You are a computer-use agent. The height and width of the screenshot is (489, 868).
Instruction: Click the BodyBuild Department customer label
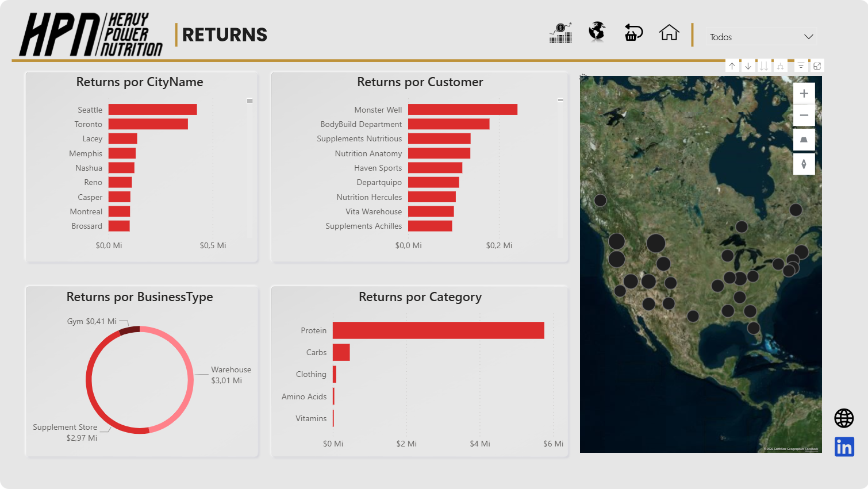(x=361, y=124)
